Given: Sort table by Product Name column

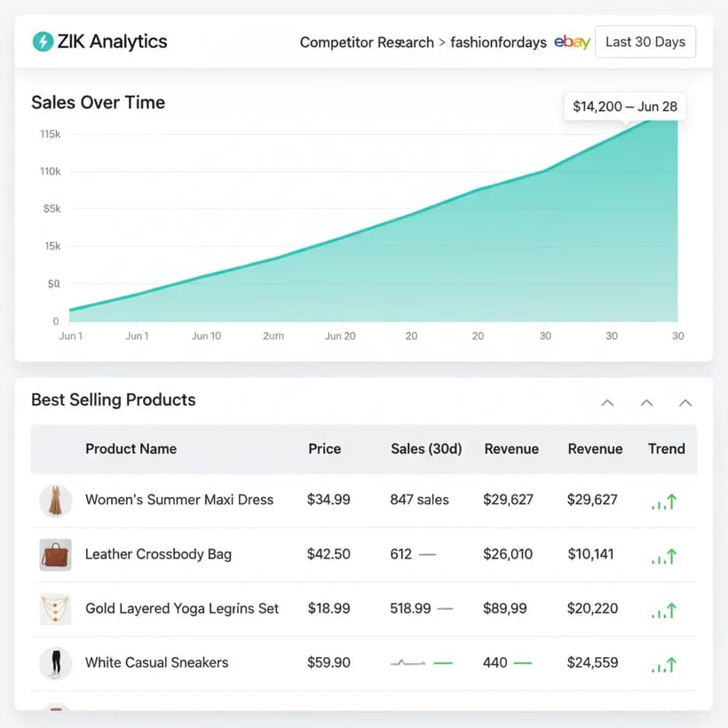Looking at the screenshot, I should [x=131, y=448].
